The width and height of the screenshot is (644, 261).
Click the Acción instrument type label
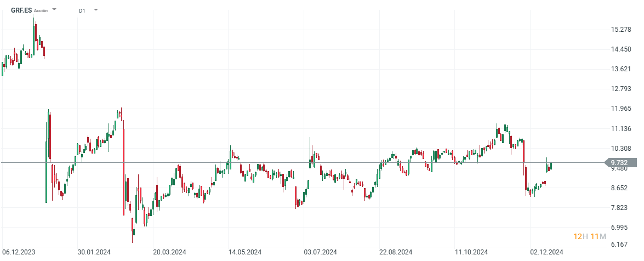coord(41,10)
